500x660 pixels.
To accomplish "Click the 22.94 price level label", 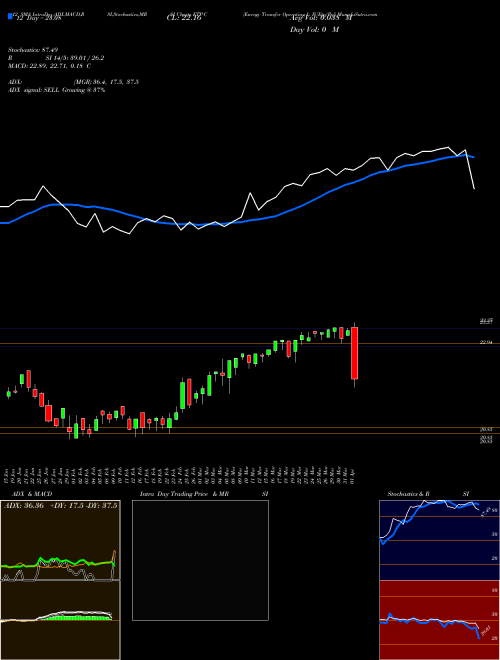I will pos(486,343).
